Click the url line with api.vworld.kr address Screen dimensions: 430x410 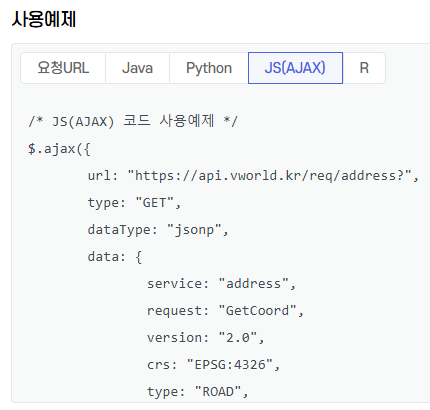point(253,176)
